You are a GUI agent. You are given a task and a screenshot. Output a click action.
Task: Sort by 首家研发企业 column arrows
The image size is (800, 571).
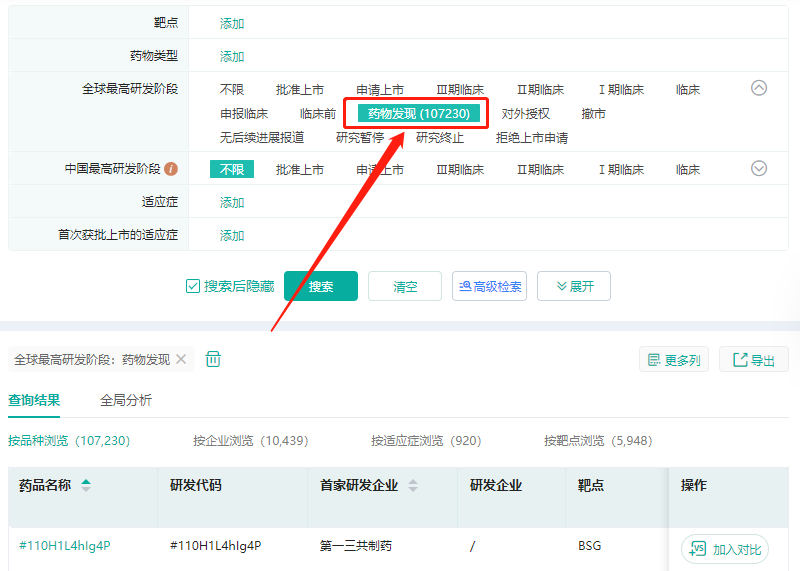[413, 486]
